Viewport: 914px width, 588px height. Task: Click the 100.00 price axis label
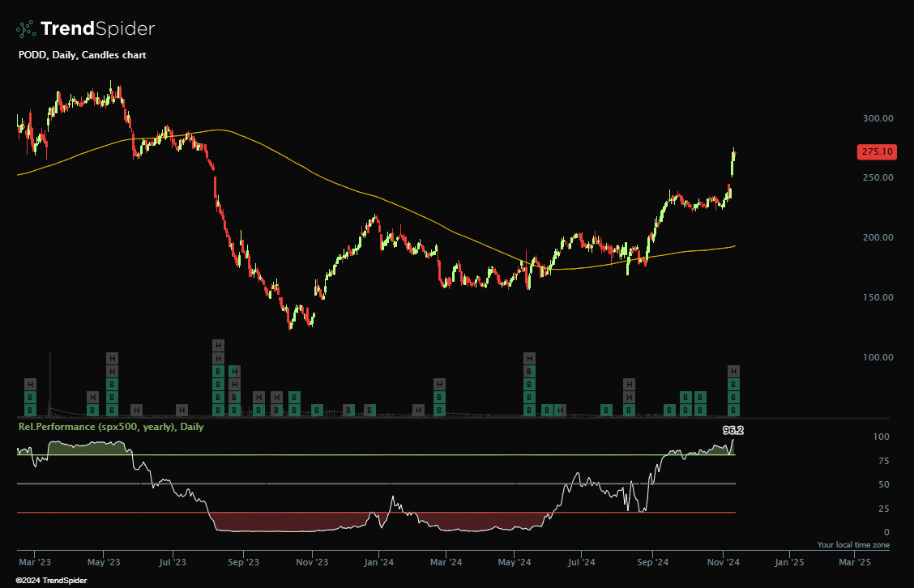[878, 357]
